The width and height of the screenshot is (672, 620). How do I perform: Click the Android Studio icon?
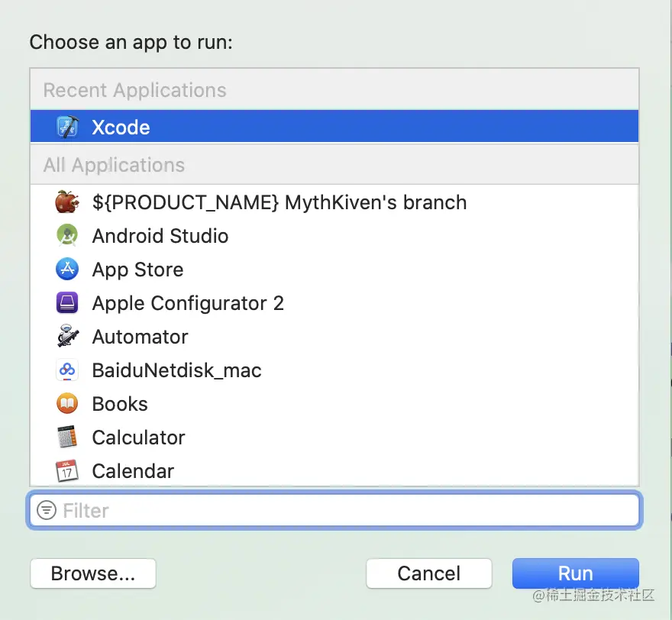point(67,235)
